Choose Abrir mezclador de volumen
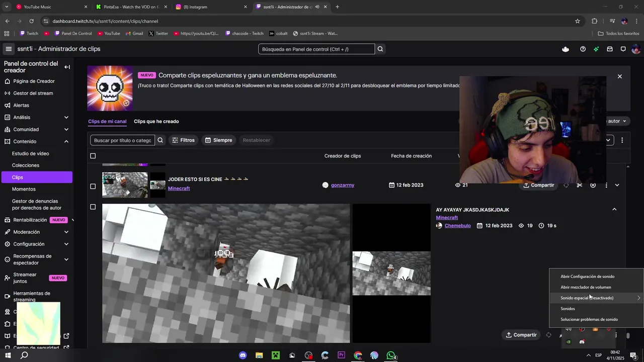644x362 pixels. [596, 287]
